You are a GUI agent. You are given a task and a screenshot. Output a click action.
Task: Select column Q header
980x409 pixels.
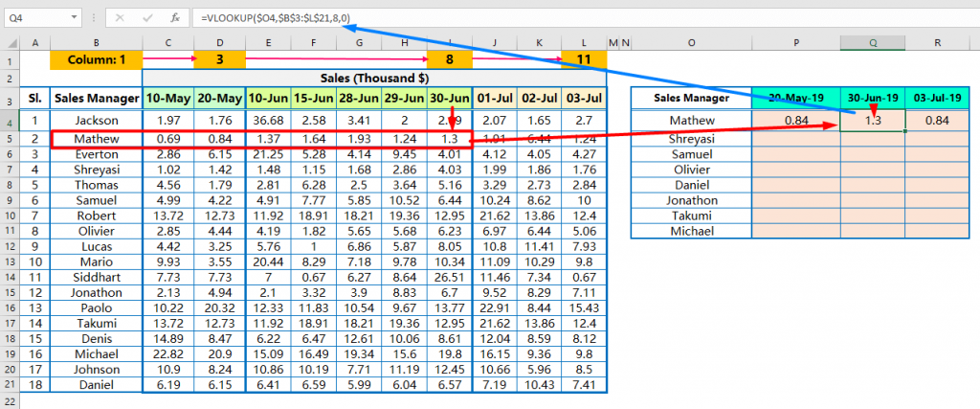pos(873,42)
